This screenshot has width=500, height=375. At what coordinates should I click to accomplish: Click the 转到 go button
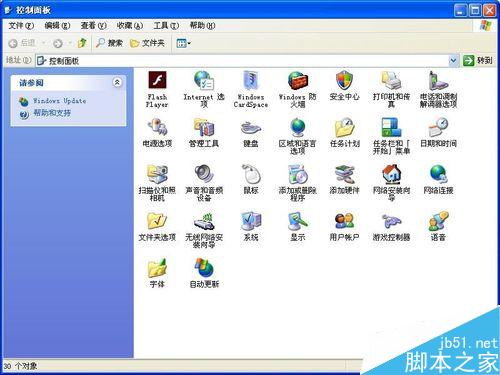click(x=477, y=60)
